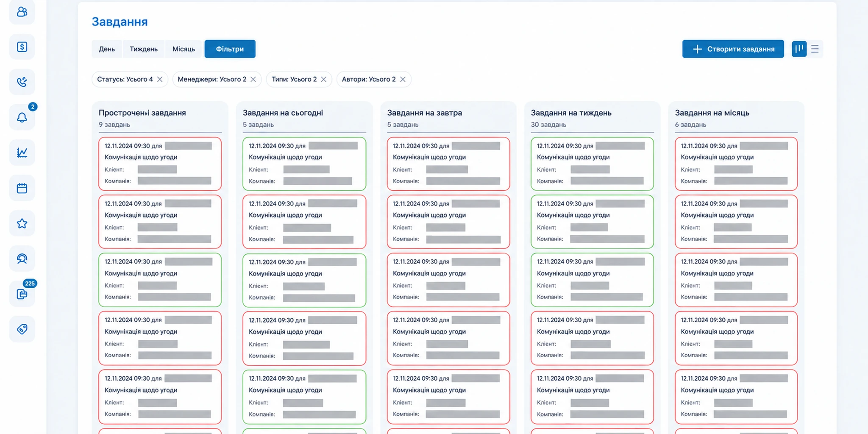Viewport: 868px width, 434px height.
Task: Click 'Завдання на сьогодні' column header
Action: point(283,113)
